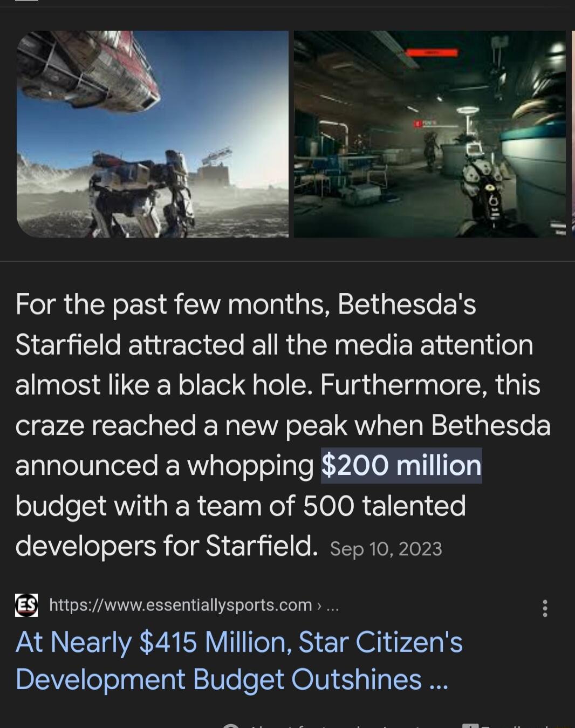
Task: Click the essentiallysports.com URL
Action: 181,605
